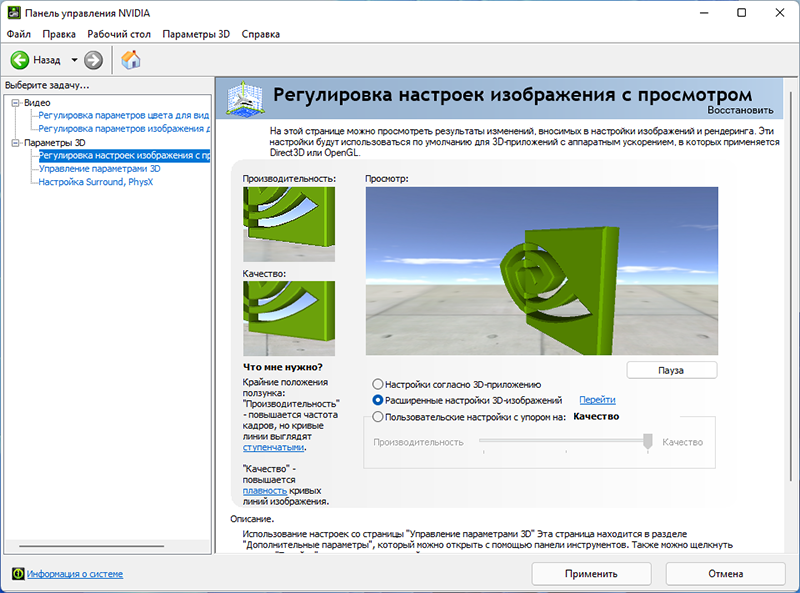This screenshot has height=593, width=800.
Task: Click the Пауза button
Action: (x=671, y=370)
